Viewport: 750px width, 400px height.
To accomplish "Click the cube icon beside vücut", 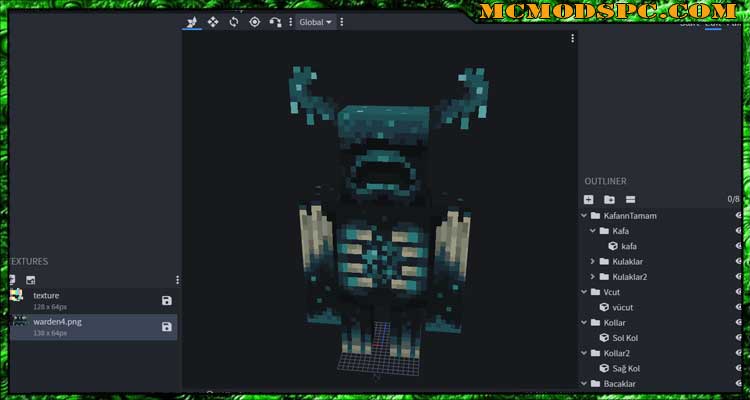I will pyautogui.click(x=604, y=307).
